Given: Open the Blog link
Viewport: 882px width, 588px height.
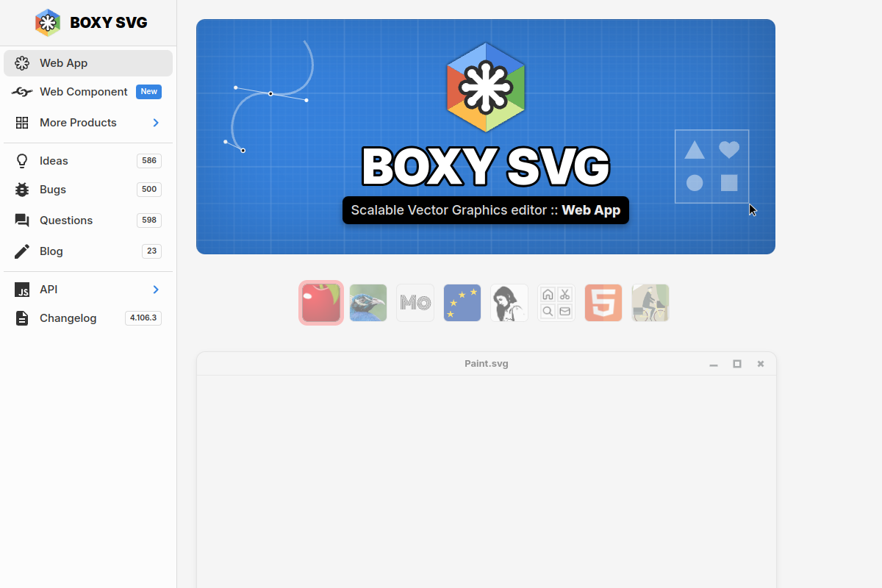Looking at the screenshot, I should coord(88,251).
